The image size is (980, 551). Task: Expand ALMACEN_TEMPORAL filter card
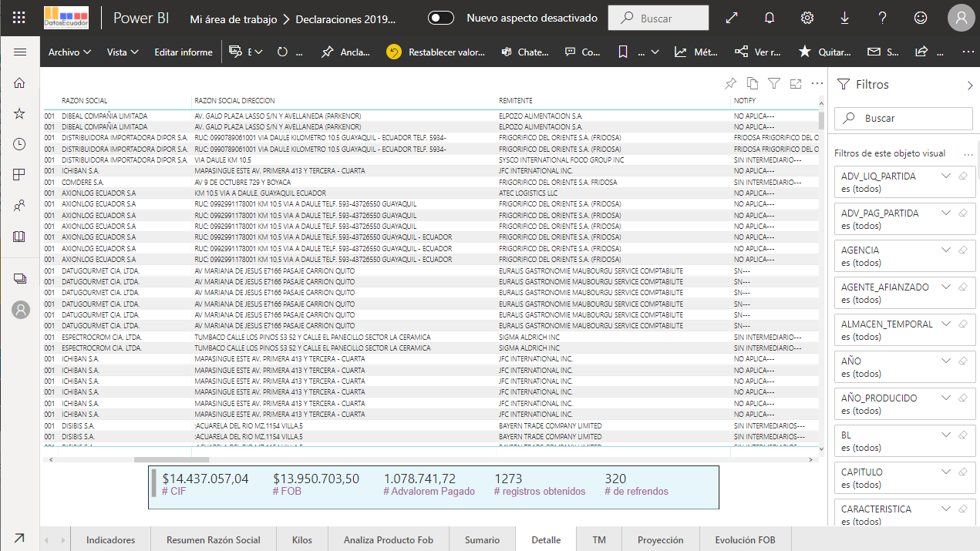point(947,324)
